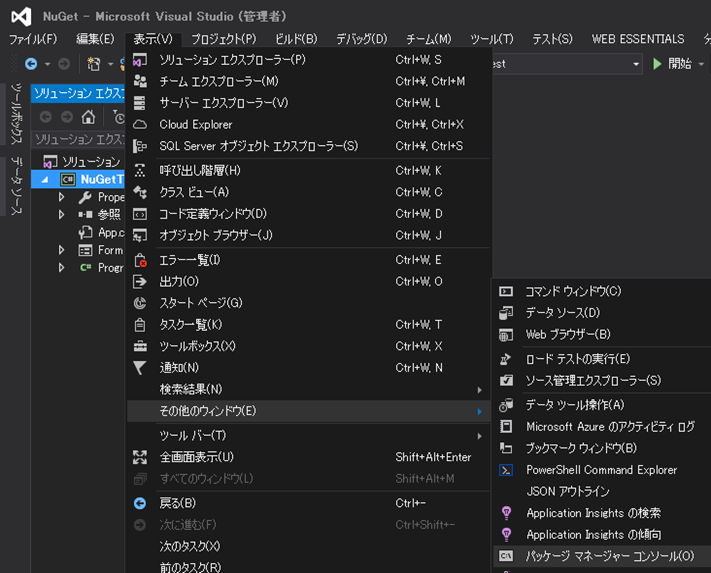
Task: Click the Solution Explorer search field
Action: pyautogui.click(x=78, y=139)
